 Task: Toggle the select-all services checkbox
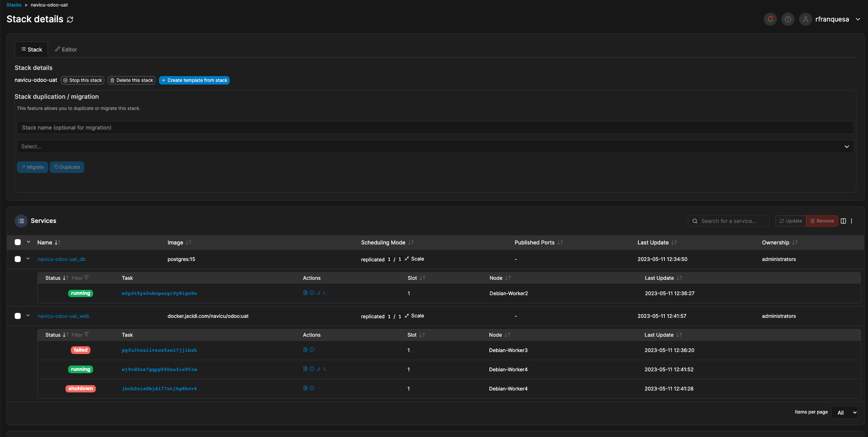click(x=18, y=242)
